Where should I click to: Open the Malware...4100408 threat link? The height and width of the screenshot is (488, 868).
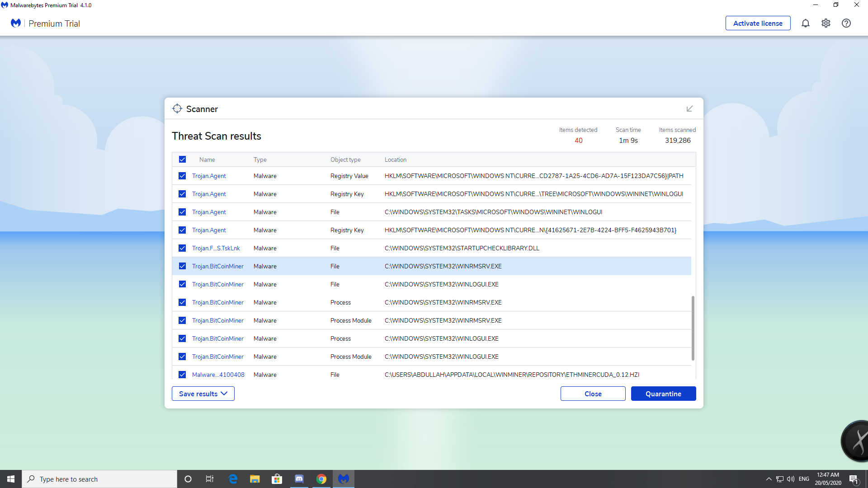218,375
